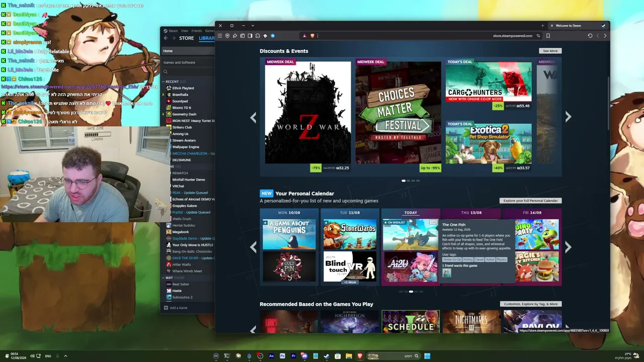Open Exotica 2 Pet Shop Simulator deal
The image size is (644, 362).
click(489, 143)
